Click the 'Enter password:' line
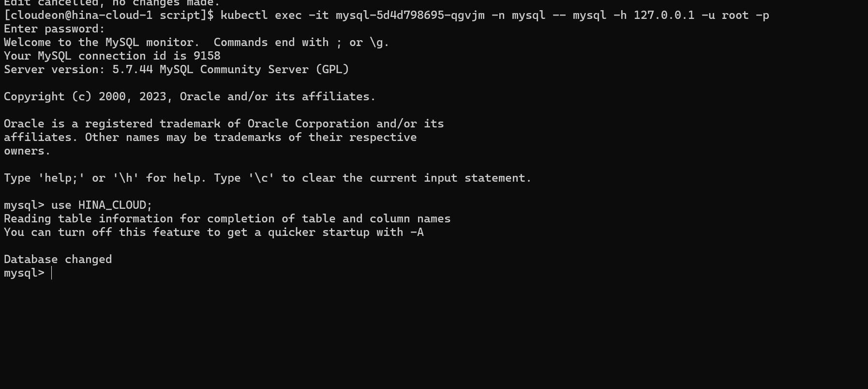 tap(54, 29)
